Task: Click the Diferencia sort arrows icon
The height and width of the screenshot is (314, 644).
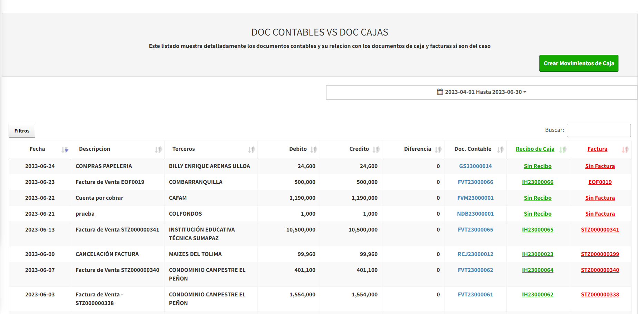Action: 438,149
